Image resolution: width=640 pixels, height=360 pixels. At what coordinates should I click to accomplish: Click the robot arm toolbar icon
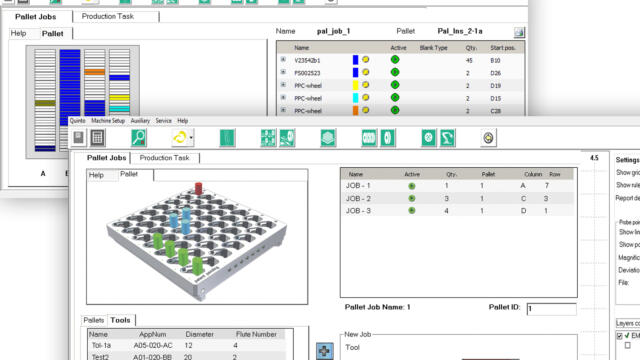coord(447,138)
